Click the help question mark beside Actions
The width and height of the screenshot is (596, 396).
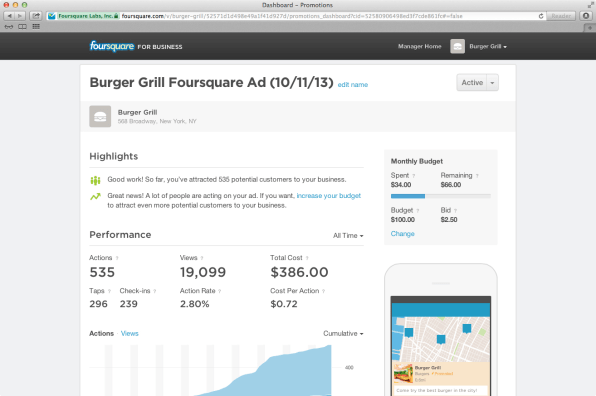tap(117, 258)
